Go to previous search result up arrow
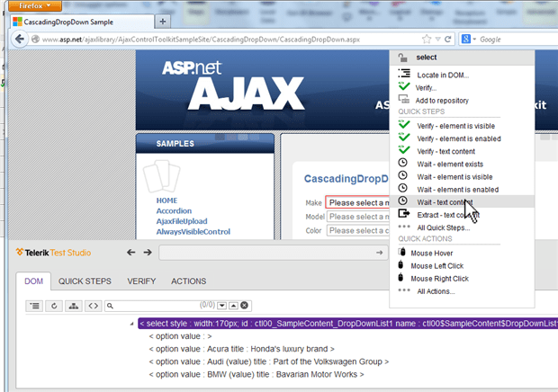This screenshot has height=392, width=558. [x=233, y=306]
